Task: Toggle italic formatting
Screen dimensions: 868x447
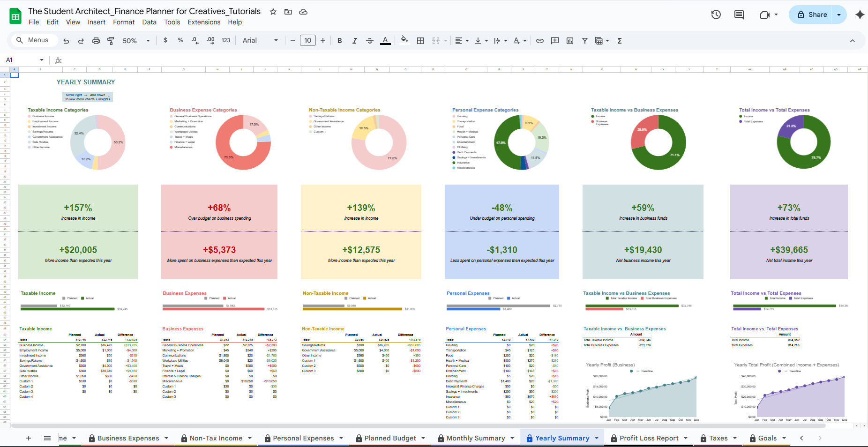Action: (x=355, y=41)
